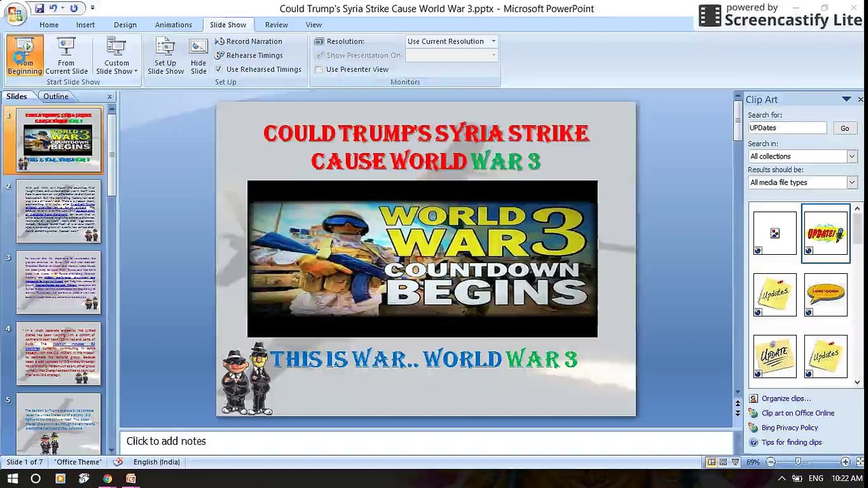The height and width of the screenshot is (488, 868).
Task: Select the UPDATE! megaphone clip art result
Action: (825, 233)
